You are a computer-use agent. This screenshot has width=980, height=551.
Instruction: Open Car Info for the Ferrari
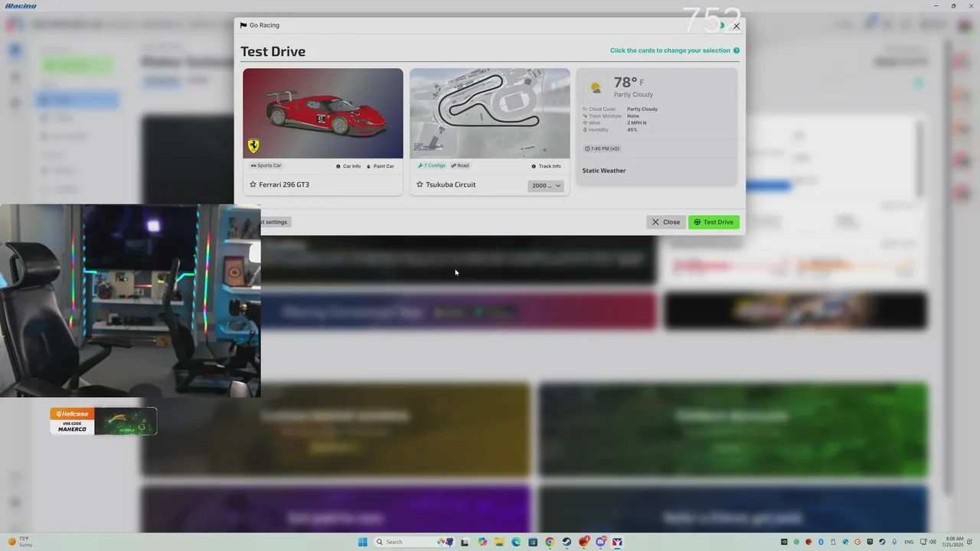coord(348,166)
